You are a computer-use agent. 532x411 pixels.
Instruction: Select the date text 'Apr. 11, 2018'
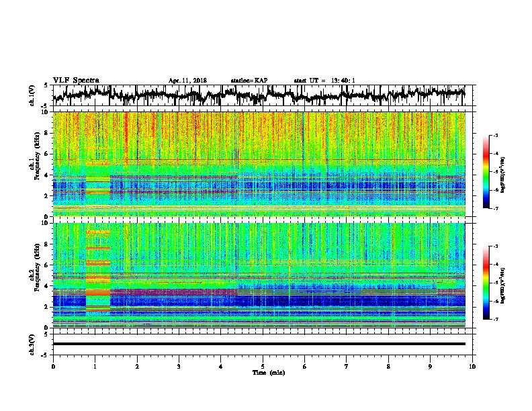click(187, 81)
